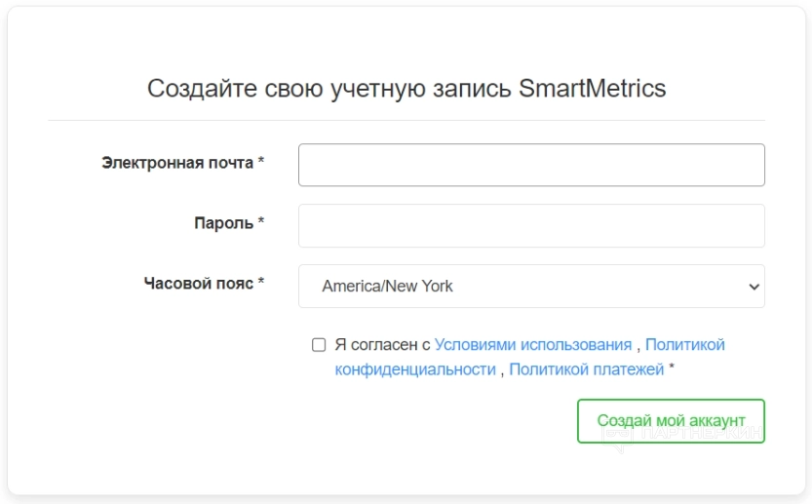This screenshot has height=504, width=812.
Task: Open the Условиями использования link
Action: coord(533,344)
